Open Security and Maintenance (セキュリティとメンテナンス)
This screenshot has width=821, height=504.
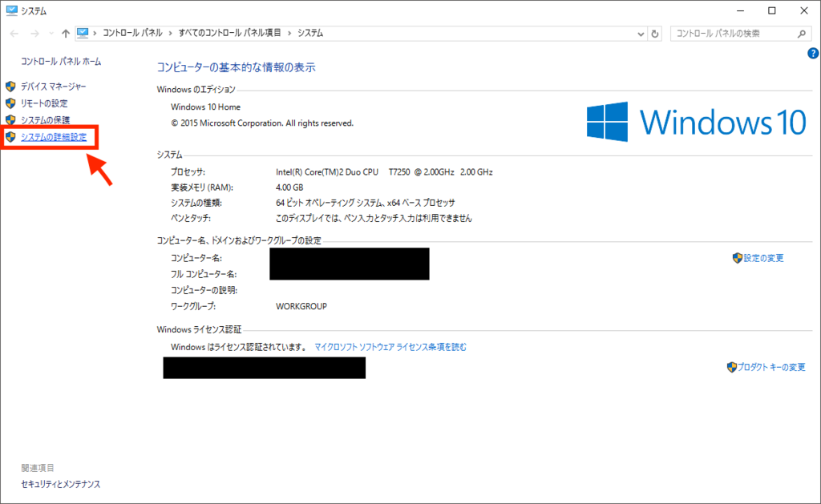(x=60, y=484)
